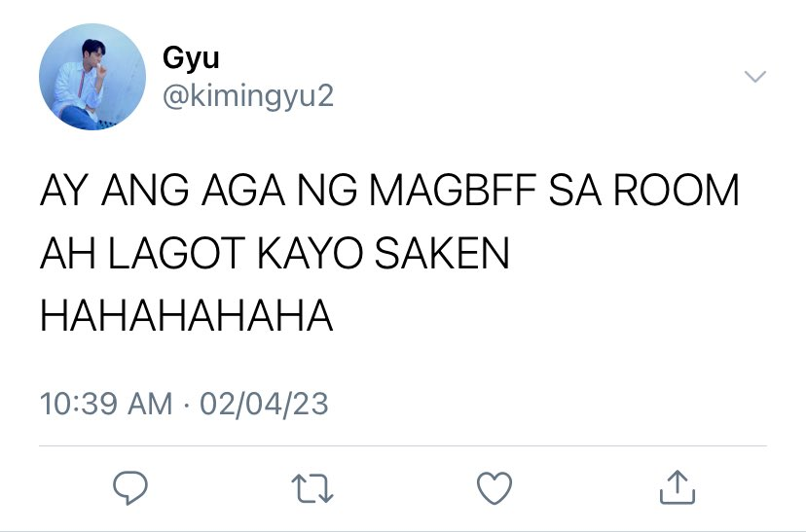
Task: Select the 02/04/23 date text
Action: click(x=264, y=404)
